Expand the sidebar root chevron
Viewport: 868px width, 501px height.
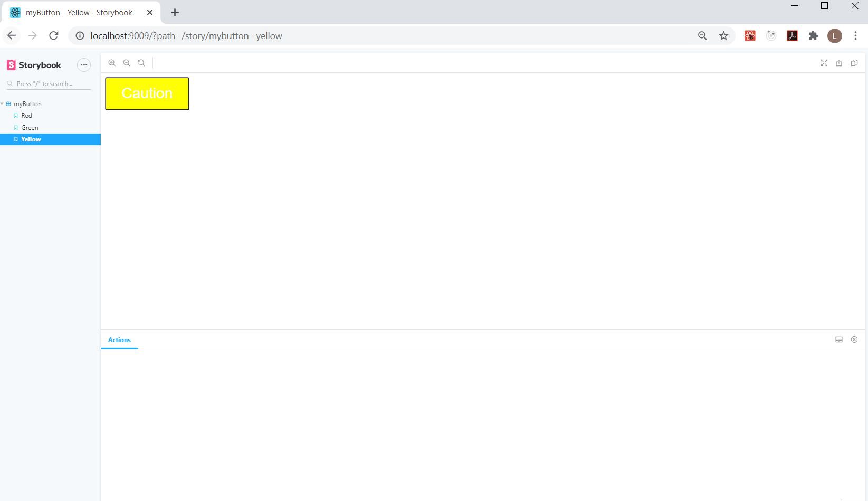(2, 103)
